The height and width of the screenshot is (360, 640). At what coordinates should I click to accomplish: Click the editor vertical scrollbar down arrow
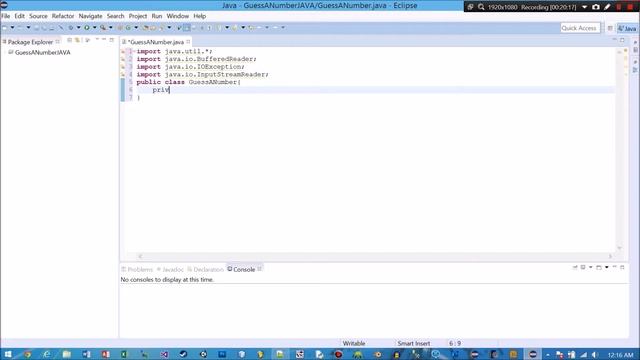619,248
